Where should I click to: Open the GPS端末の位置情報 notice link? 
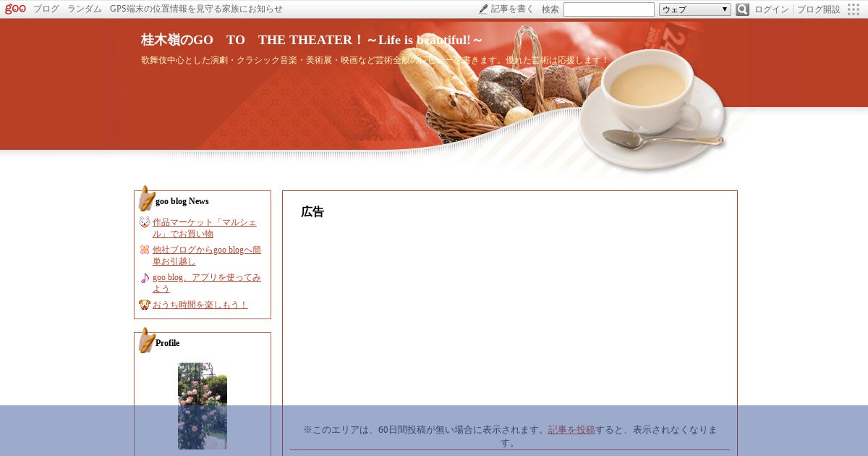[196, 9]
